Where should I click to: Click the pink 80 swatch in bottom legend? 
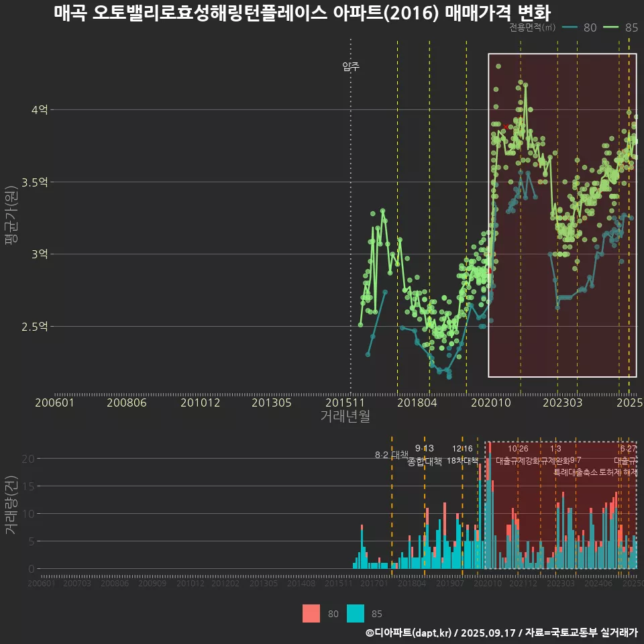311,614
